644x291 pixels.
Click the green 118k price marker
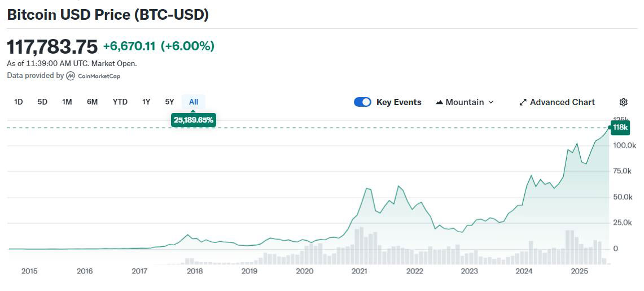(620, 128)
